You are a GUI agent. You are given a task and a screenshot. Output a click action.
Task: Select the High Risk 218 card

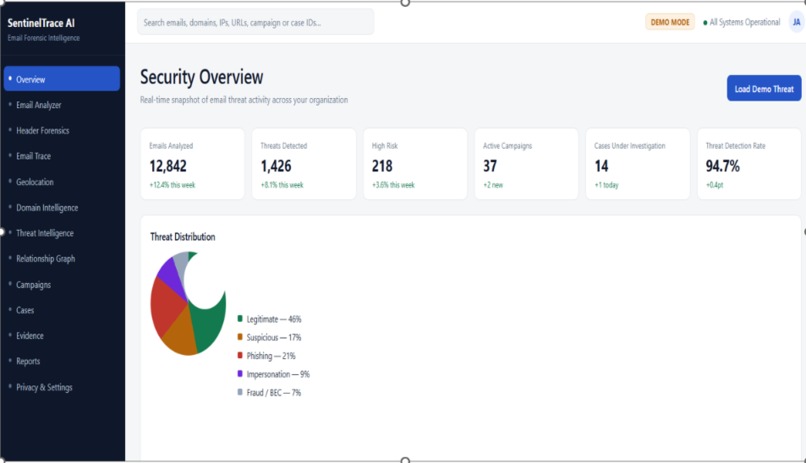[x=415, y=164]
